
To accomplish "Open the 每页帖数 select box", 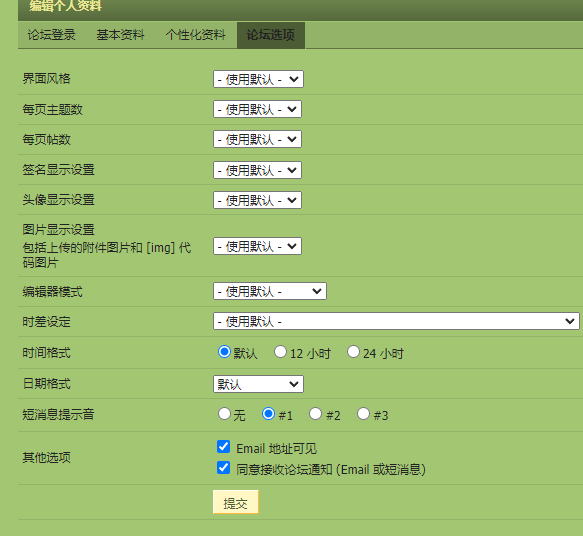I will tap(257, 139).
